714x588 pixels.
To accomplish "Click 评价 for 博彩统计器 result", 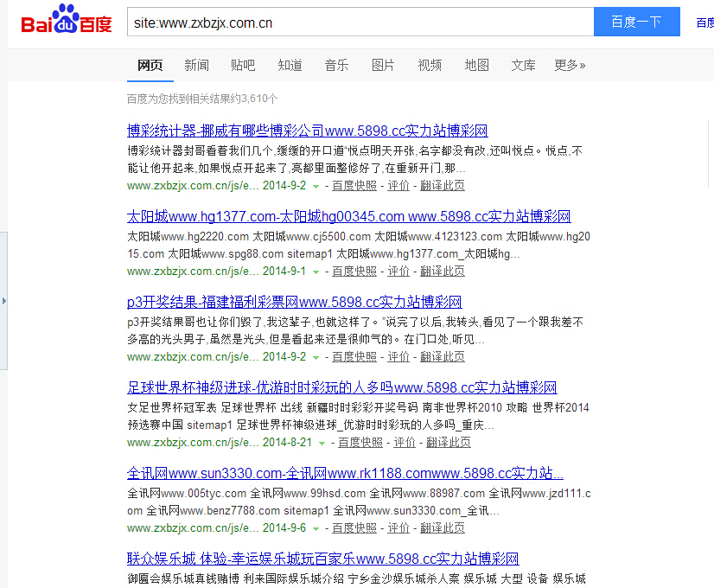I will click(398, 186).
